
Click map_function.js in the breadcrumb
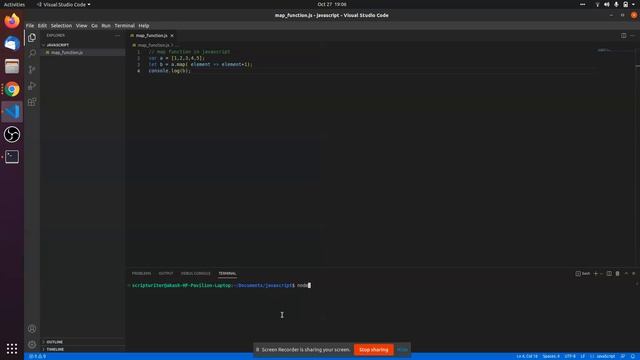153,45
